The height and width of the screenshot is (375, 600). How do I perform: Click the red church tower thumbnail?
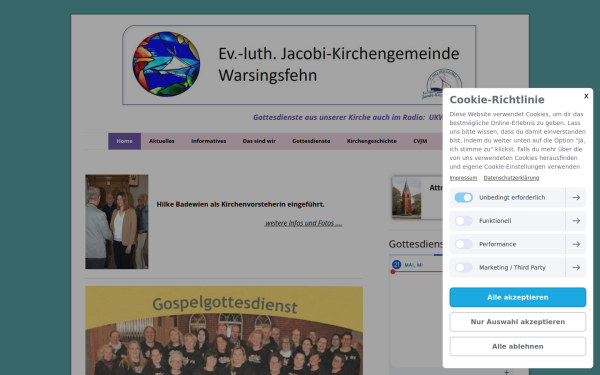(406, 197)
